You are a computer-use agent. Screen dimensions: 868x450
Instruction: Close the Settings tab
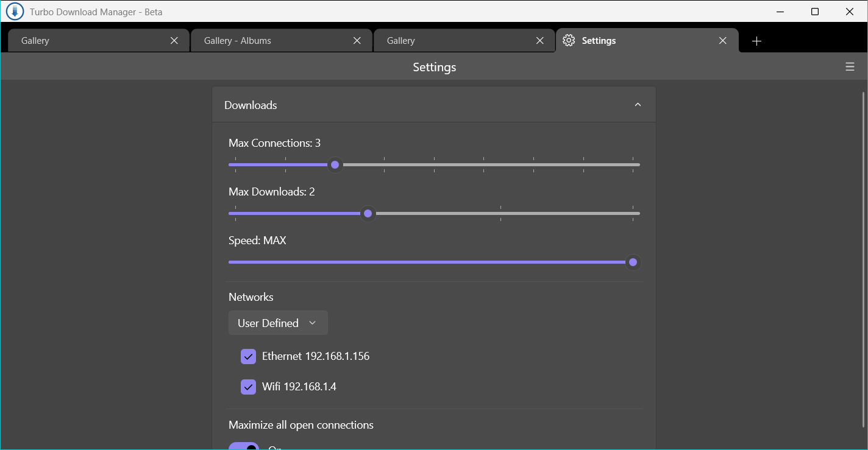[x=722, y=41]
